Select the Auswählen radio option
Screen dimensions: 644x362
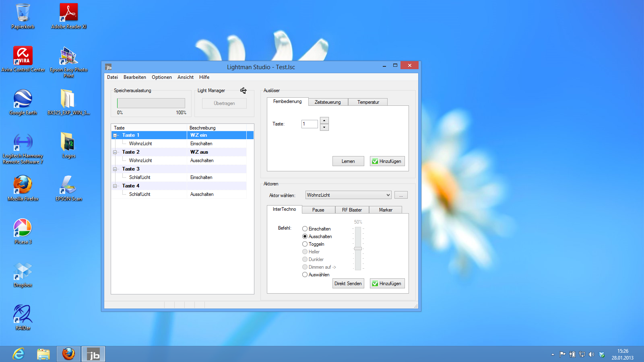coord(305,275)
